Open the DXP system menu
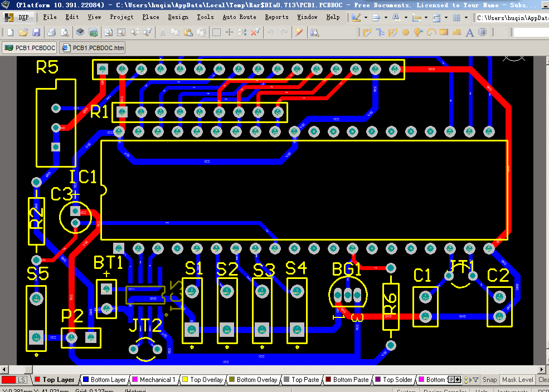The height and width of the screenshot is (392, 549). (17, 17)
